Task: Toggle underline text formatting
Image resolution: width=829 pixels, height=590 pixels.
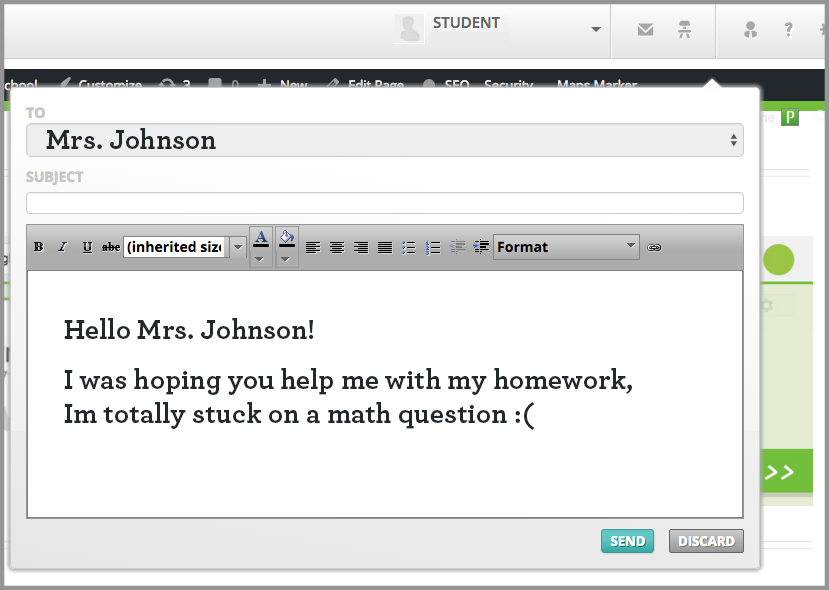Action: tap(87, 247)
